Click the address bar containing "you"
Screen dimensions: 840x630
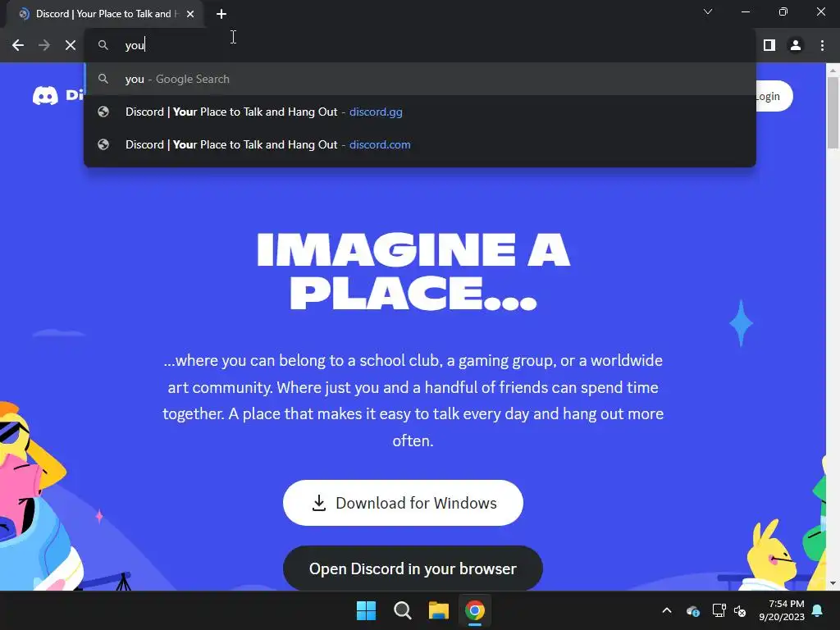pyautogui.click(x=419, y=46)
